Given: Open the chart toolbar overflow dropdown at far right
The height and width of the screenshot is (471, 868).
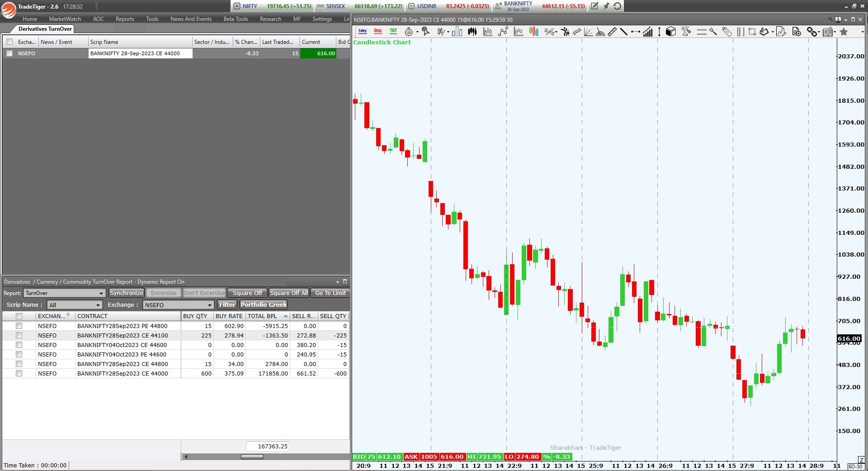Looking at the screenshot, I should tap(863, 32).
